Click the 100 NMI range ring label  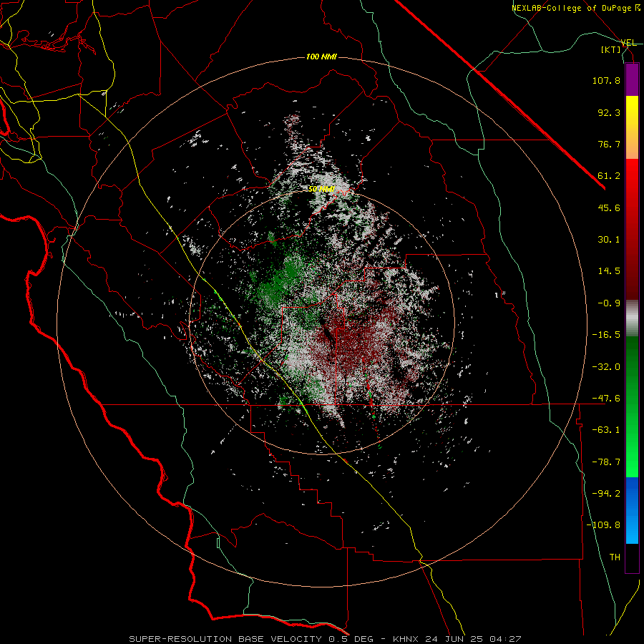(321, 57)
